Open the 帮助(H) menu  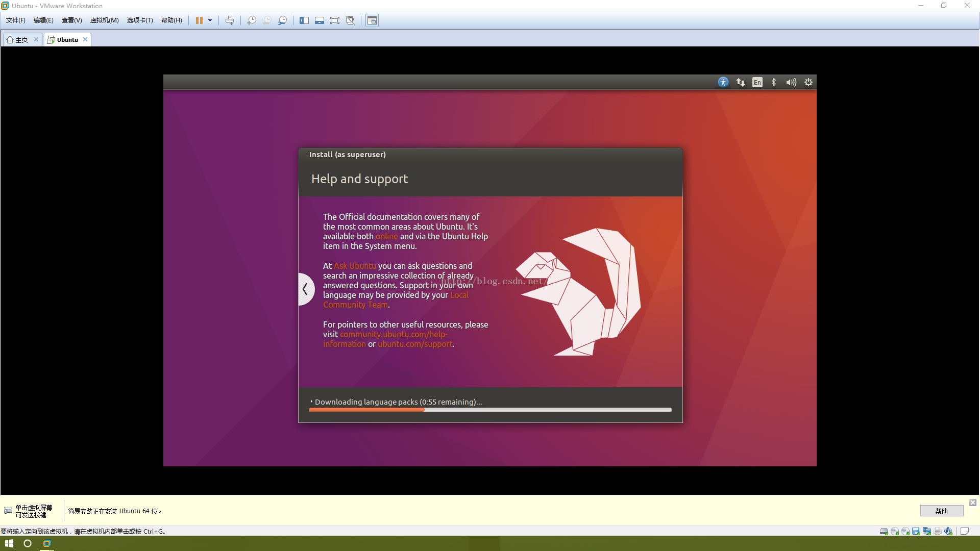point(171,20)
